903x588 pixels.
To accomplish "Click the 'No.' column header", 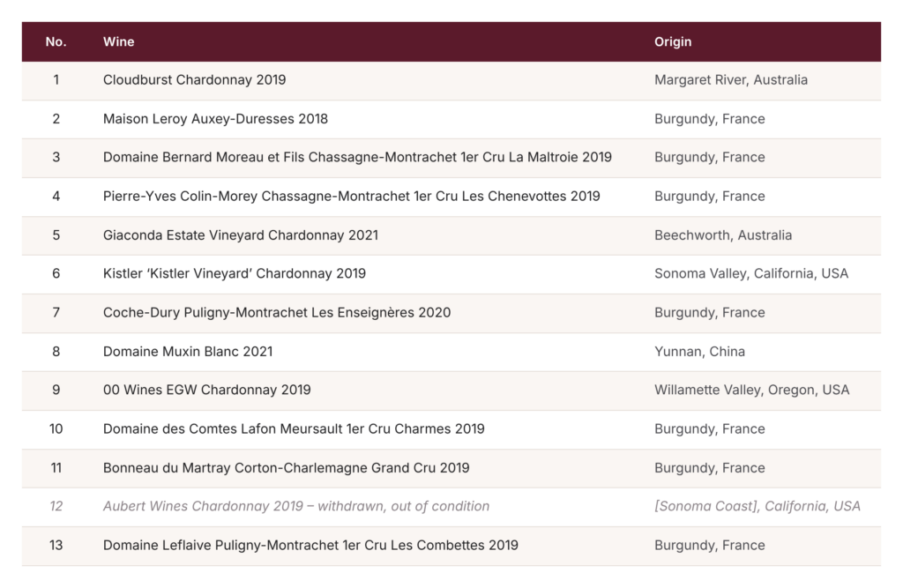I will 56,41.
